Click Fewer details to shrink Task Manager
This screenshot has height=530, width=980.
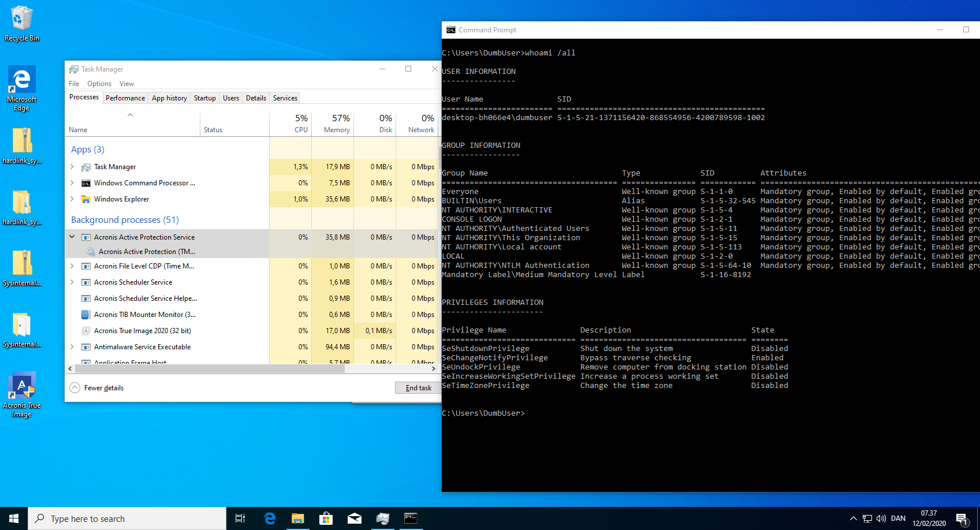point(97,388)
